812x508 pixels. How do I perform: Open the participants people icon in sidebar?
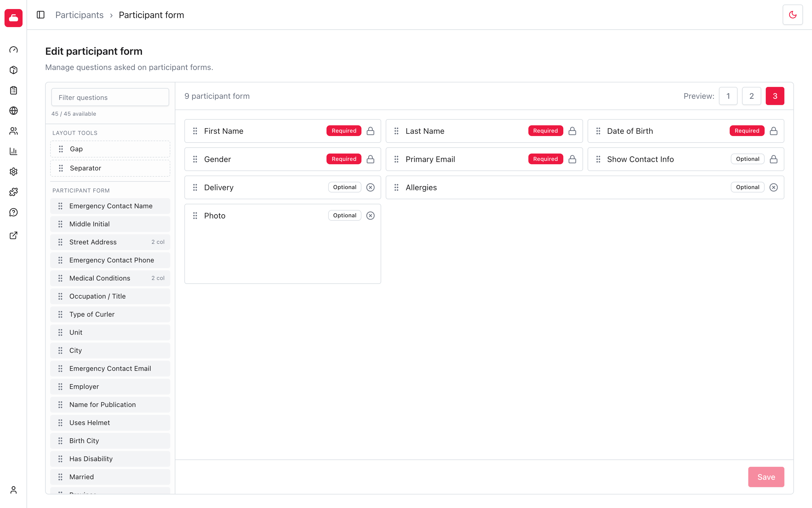click(x=14, y=131)
